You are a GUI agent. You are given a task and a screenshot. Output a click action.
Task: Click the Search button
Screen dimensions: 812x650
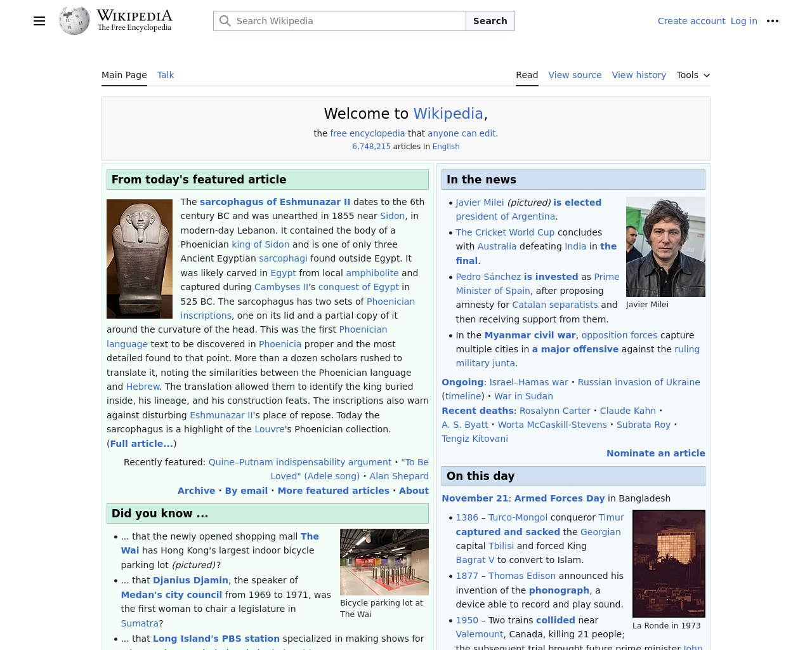[490, 21]
